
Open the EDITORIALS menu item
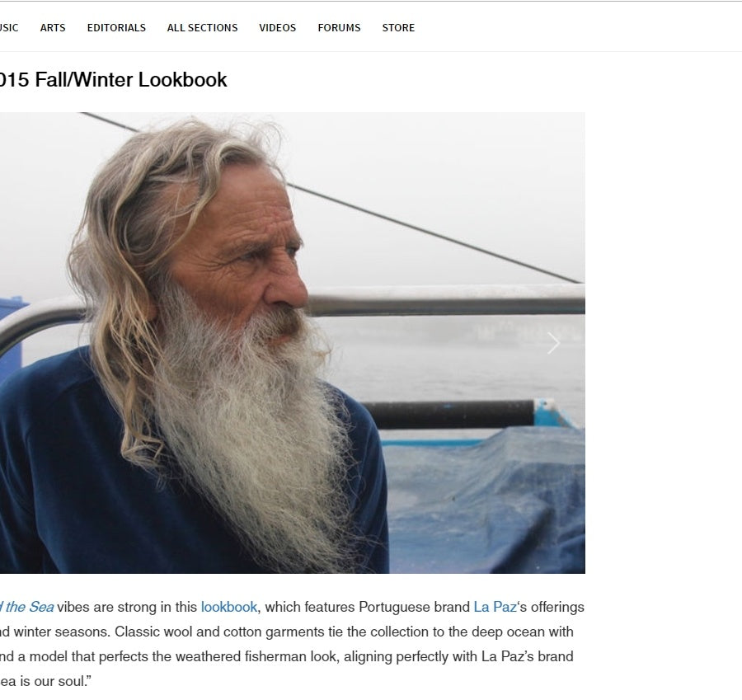116,28
